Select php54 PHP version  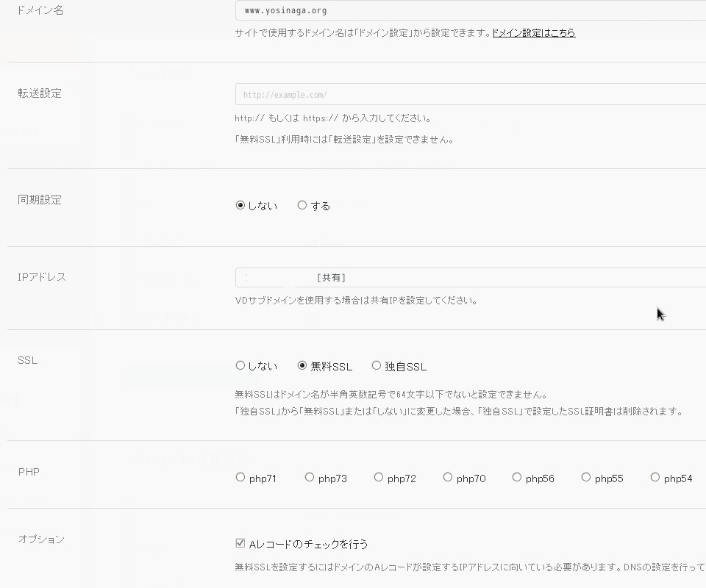(655, 478)
